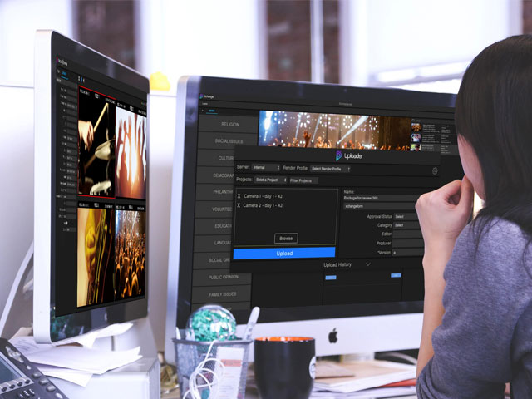This screenshot has height=399, width=532.
Task: Click the 'Upload History' label
Action: click(x=337, y=264)
